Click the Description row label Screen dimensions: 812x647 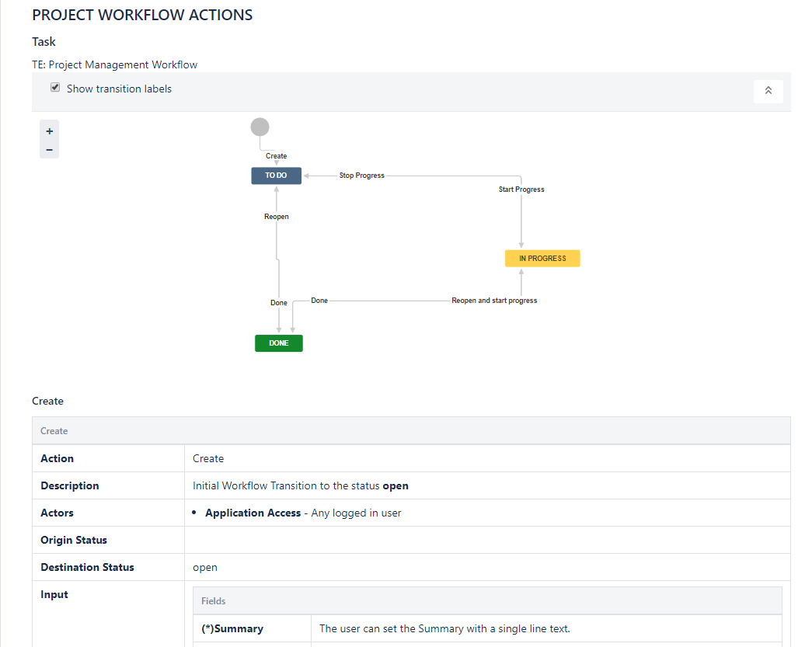click(x=69, y=485)
